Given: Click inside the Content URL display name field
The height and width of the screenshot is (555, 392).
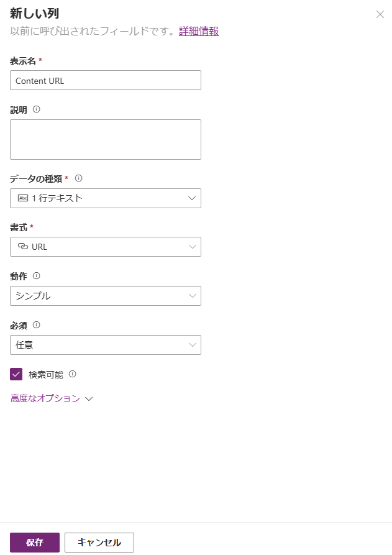Looking at the screenshot, I should click(105, 80).
